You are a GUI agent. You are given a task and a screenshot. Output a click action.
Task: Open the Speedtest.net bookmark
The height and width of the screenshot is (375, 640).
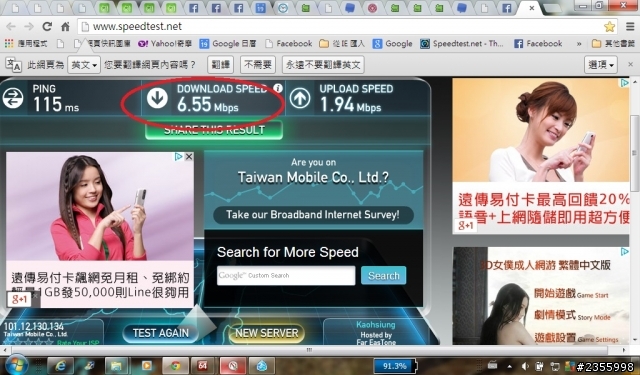click(x=462, y=43)
